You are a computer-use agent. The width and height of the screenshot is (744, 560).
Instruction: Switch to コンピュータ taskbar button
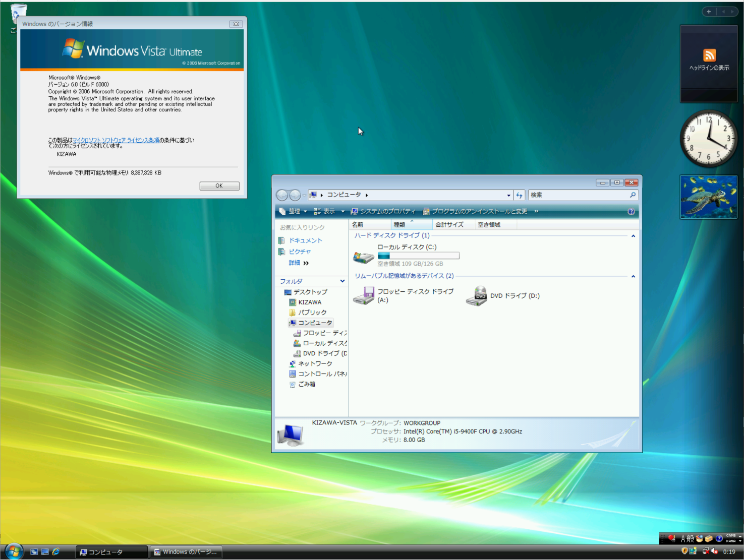[x=112, y=552]
